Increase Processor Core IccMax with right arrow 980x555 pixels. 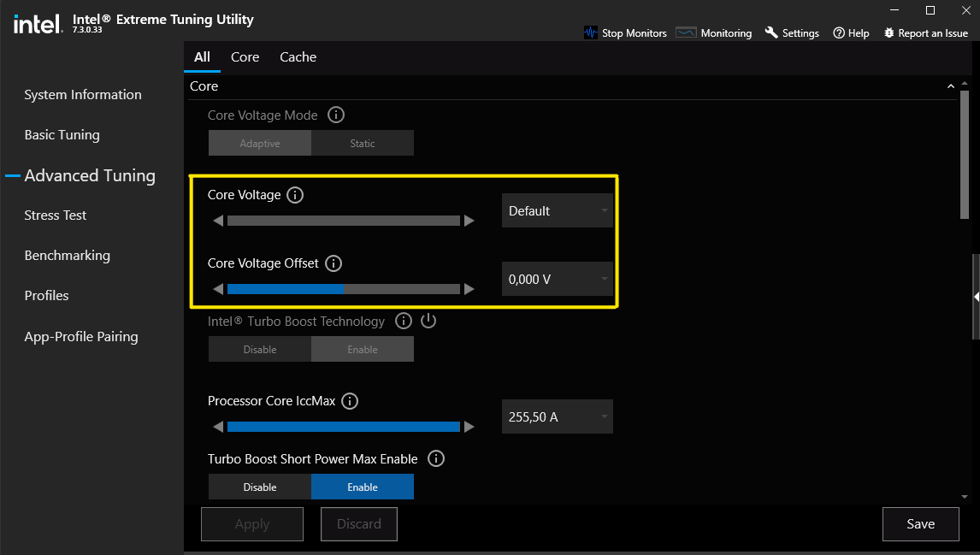tap(469, 427)
